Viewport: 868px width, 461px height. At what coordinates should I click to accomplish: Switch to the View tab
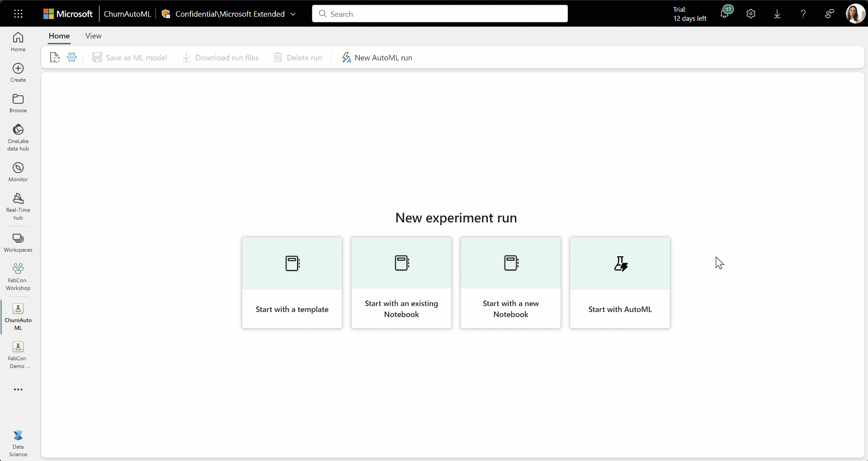(x=93, y=36)
